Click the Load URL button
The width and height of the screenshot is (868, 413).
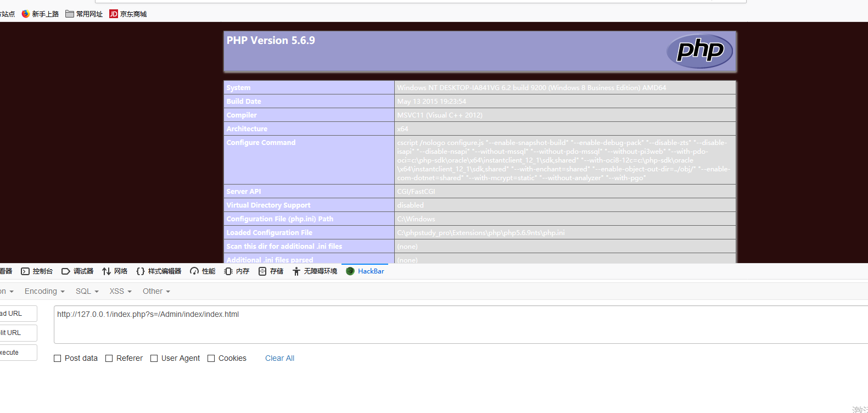18,314
